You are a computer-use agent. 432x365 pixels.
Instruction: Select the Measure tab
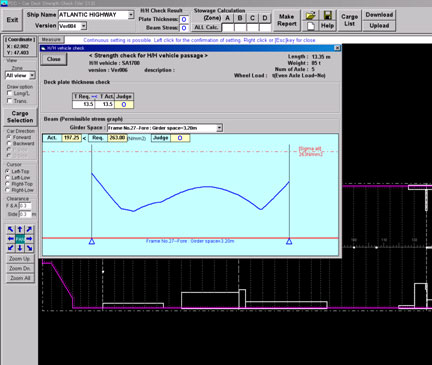(51, 39)
